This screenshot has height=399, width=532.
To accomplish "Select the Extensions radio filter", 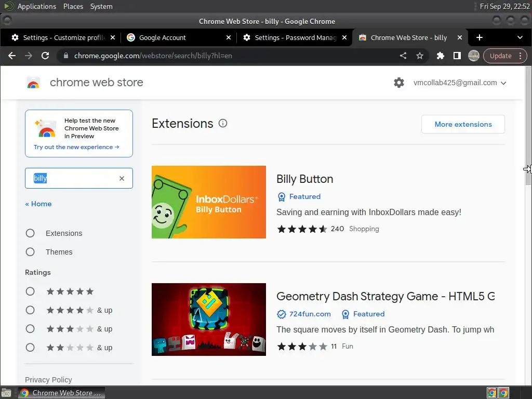I will pos(30,233).
